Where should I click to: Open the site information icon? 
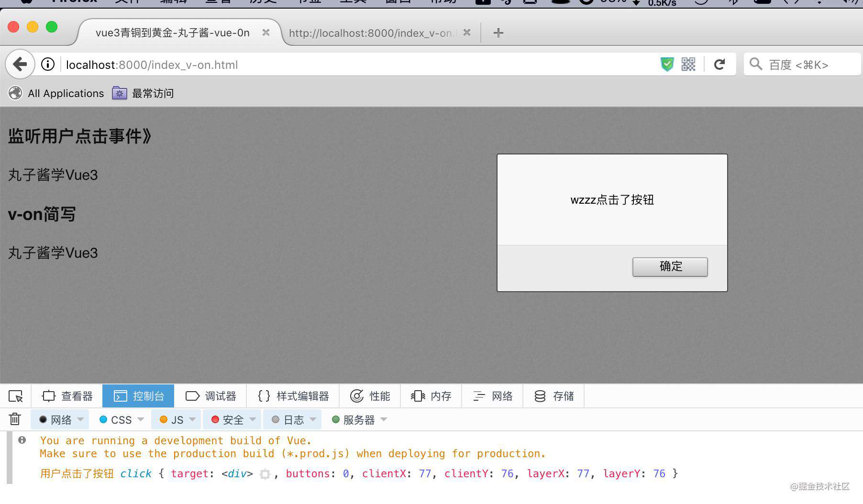(x=48, y=64)
